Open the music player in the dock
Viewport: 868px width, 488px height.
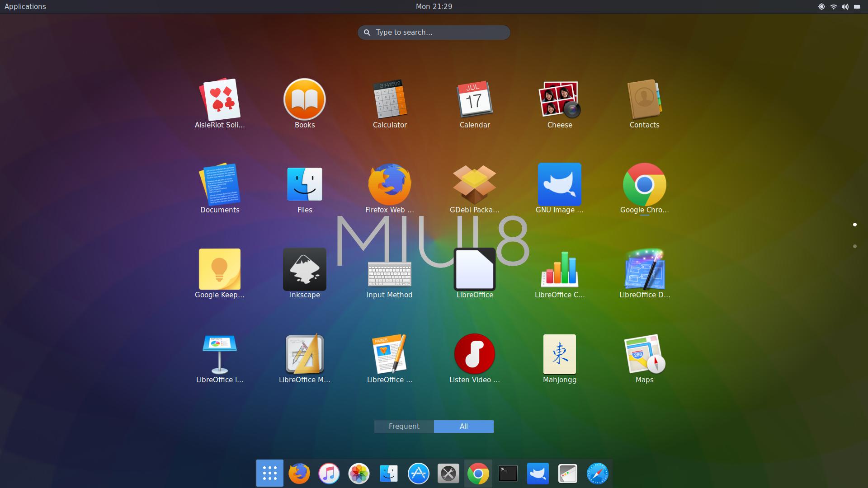click(x=329, y=474)
